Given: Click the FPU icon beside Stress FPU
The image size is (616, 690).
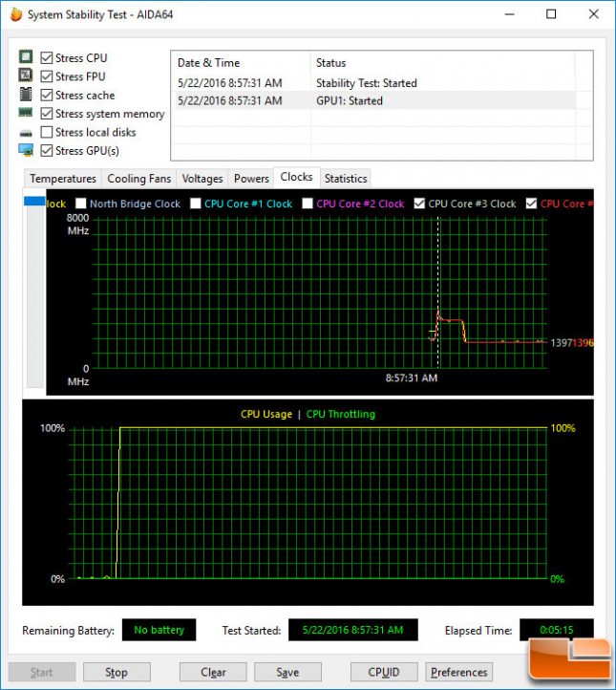Looking at the screenshot, I should 26,75.
